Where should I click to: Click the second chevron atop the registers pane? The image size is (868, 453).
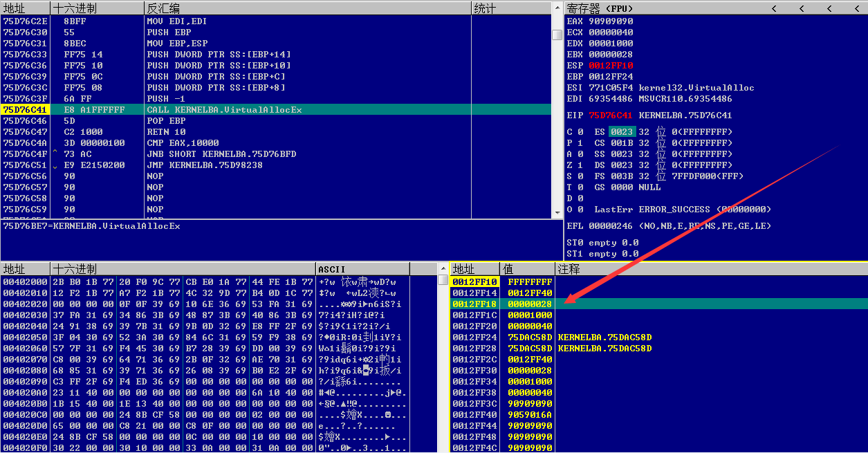[802, 8]
